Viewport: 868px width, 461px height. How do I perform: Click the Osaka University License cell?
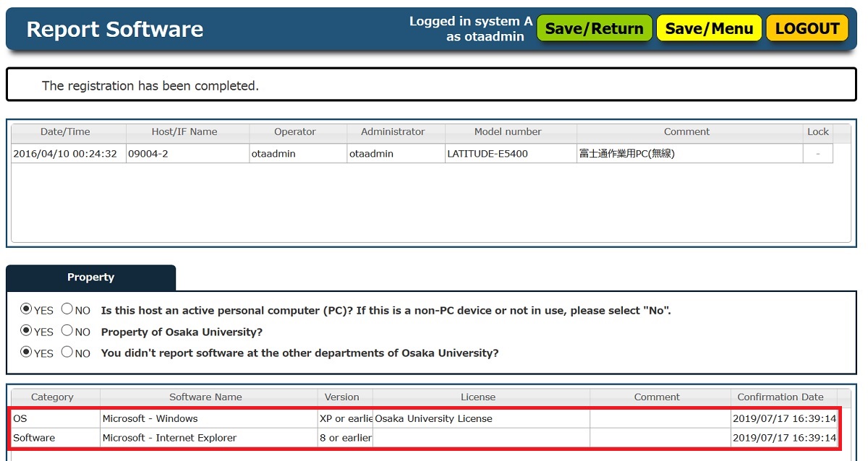(481, 418)
